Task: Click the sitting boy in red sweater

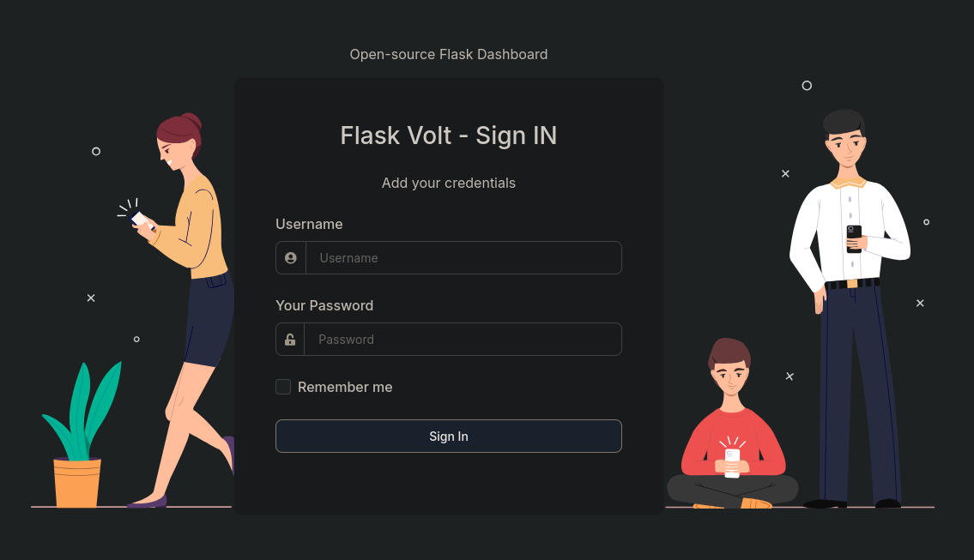Action: [732, 424]
